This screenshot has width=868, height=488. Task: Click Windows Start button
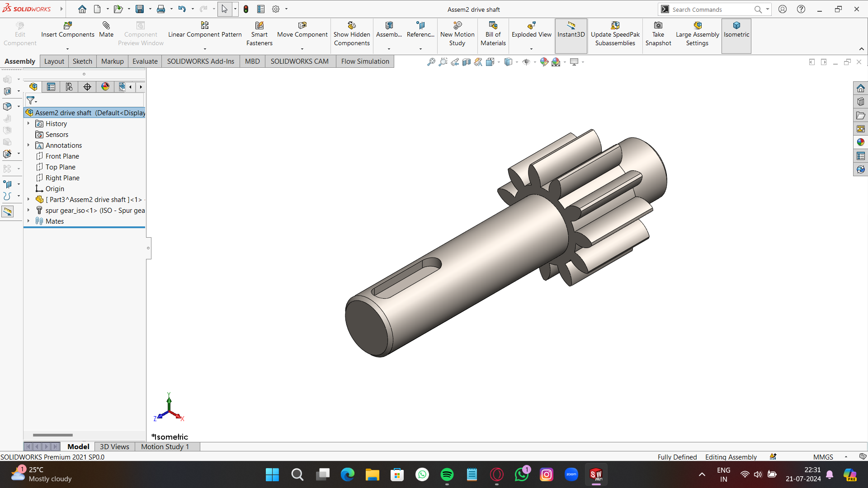click(272, 474)
